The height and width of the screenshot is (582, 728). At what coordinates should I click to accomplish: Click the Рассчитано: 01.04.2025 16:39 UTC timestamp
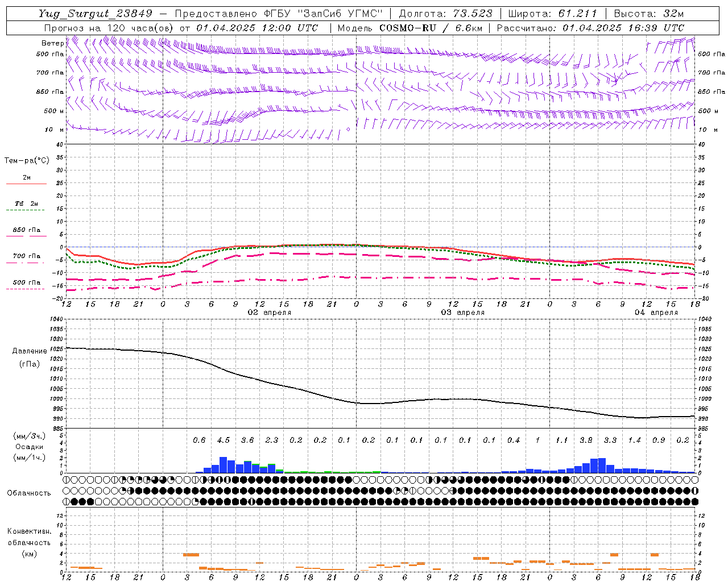[x=591, y=28]
